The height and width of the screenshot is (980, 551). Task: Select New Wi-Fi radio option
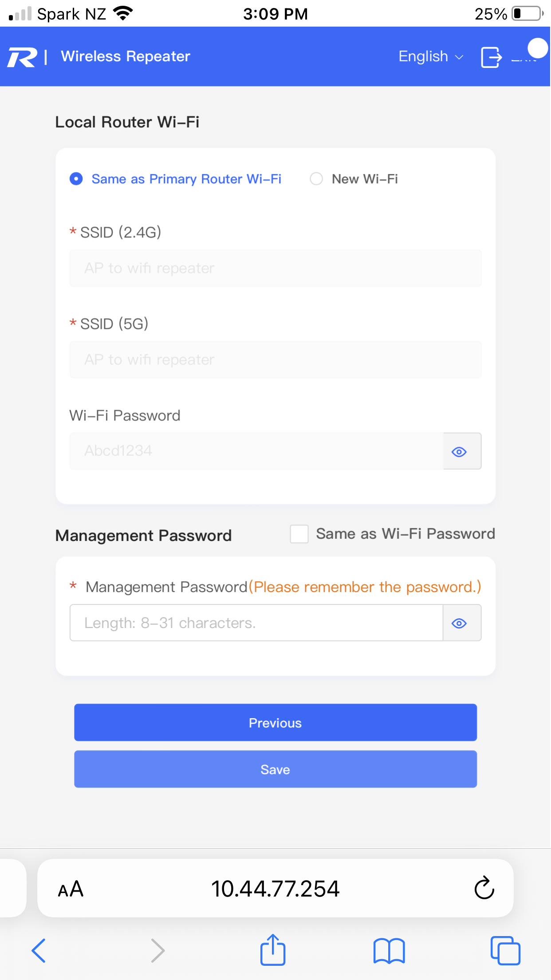(316, 179)
